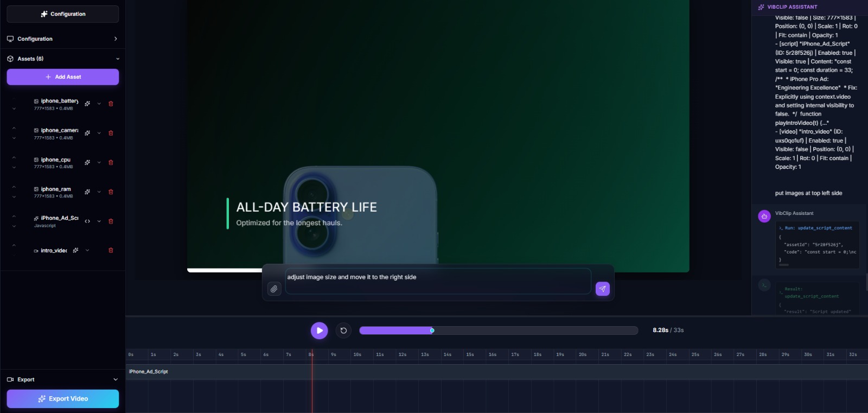Click sparkle AI icon for iphone_cpu
Screen dimensions: 868x413
pyautogui.click(x=87, y=162)
